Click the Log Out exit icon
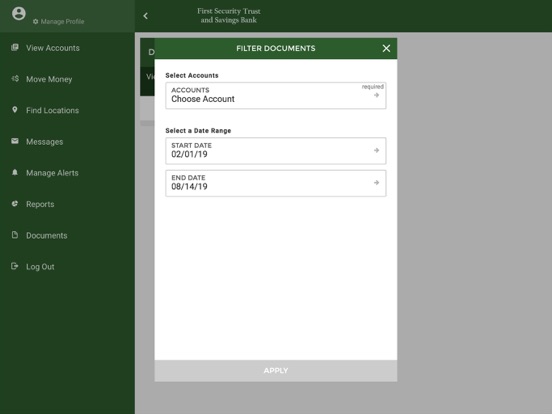552x414 pixels. pos(15,266)
